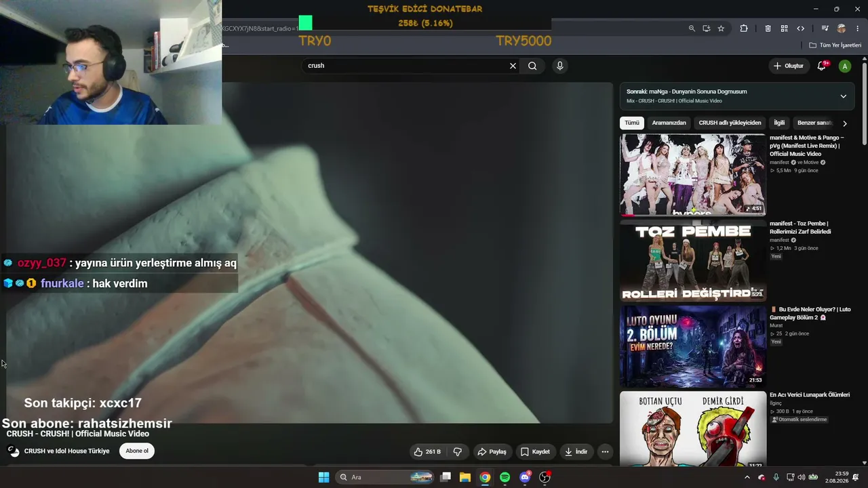
Task: Click the system tray microphone icon
Action: (x=776, y=477)
